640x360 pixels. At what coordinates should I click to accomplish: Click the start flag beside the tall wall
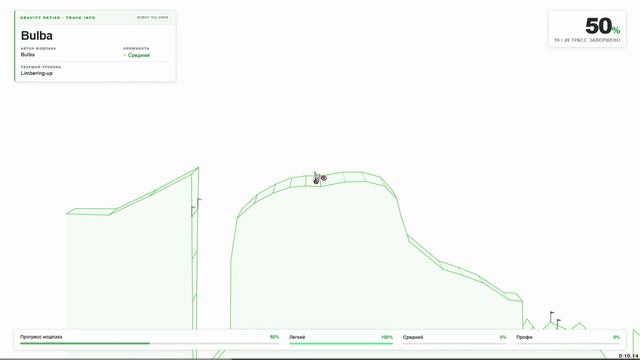coord(197,207)
